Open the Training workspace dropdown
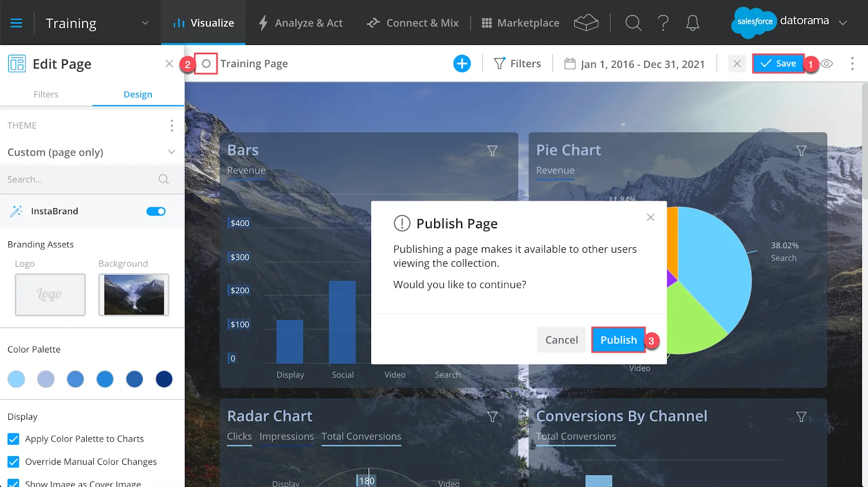The height and width of the screenshot is (487, 868). click(x=97, y=23)
